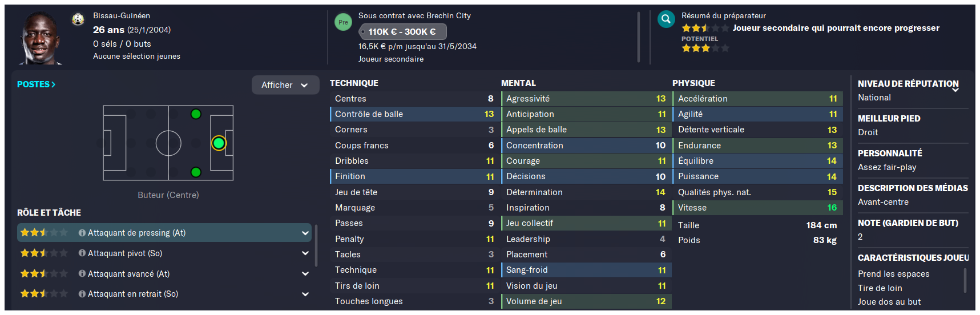
Task: Click the 110K € - 300K € value button
Action: [x=402, y=32]
